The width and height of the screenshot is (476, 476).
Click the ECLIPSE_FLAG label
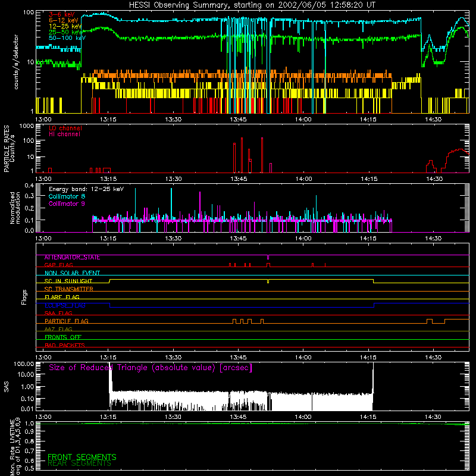click(65, 305)
